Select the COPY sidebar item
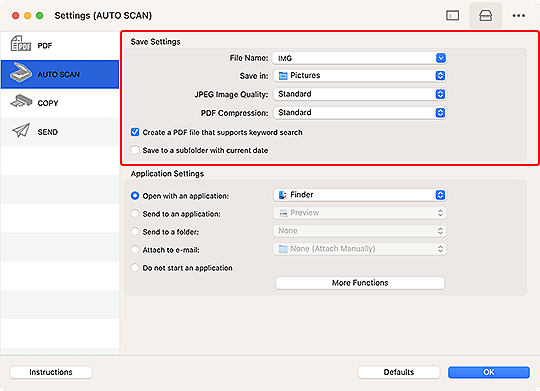 click(60, 103)
